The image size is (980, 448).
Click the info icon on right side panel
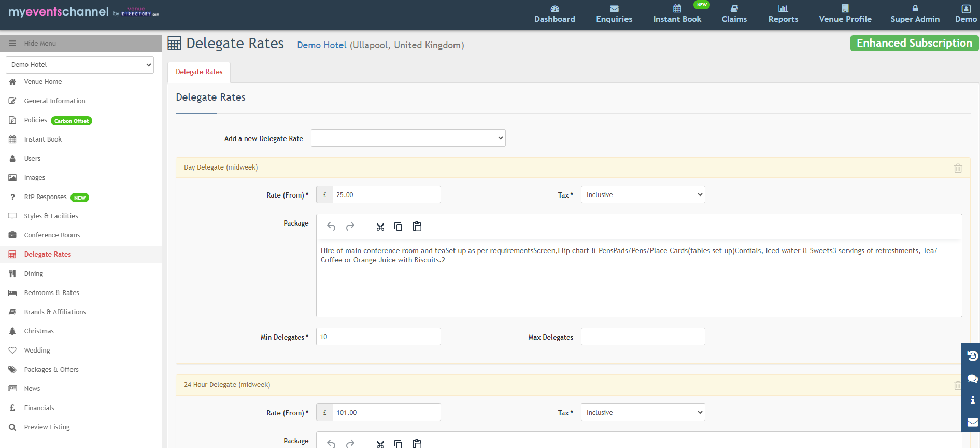pos(972,400)
